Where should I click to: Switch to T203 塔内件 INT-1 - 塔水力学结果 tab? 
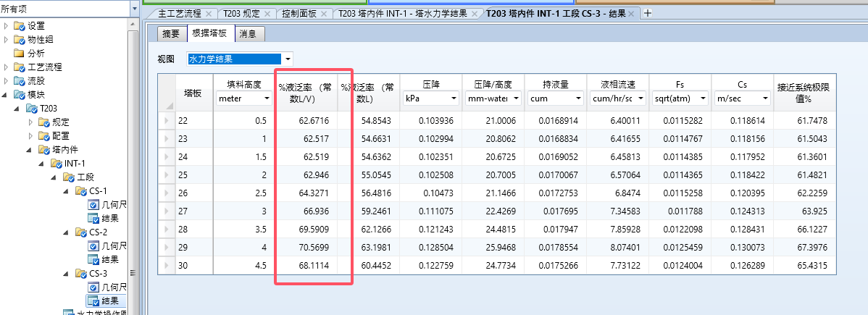pyautogui.click(x=402, y=14)
